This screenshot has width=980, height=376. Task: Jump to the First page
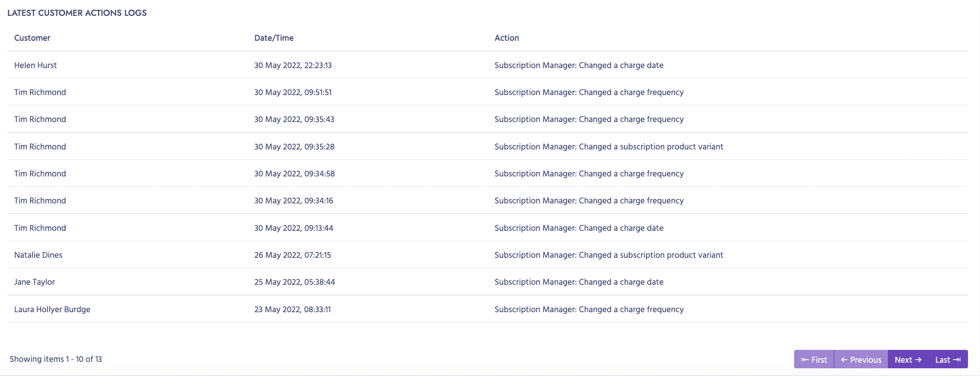point(814,360)
